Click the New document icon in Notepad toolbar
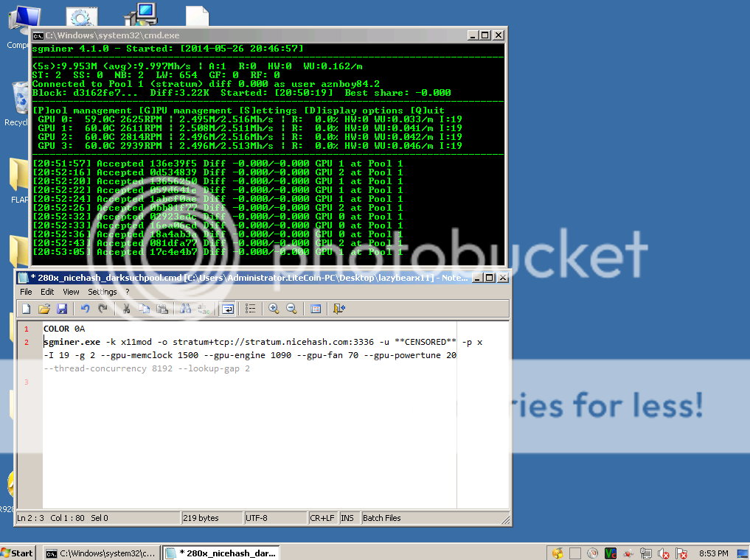 tap(27, 309)
